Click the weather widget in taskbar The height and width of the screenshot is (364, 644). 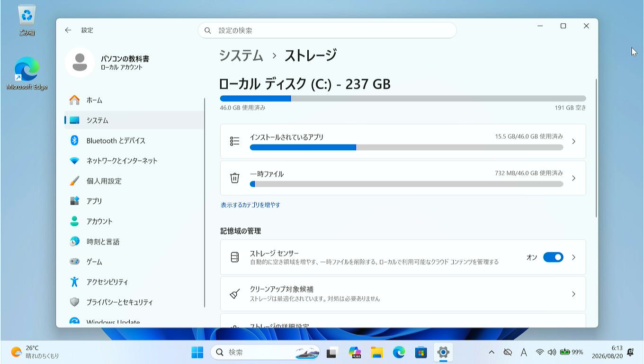tap(36, 352)
